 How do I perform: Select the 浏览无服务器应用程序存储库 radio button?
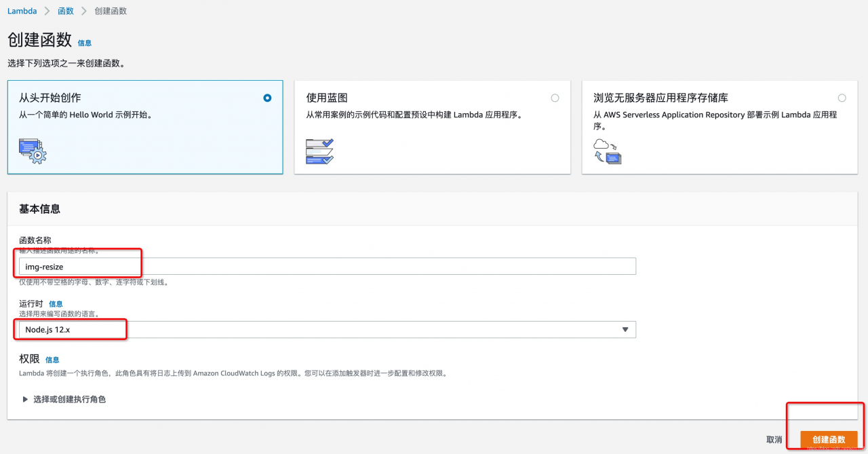point(842,98)
